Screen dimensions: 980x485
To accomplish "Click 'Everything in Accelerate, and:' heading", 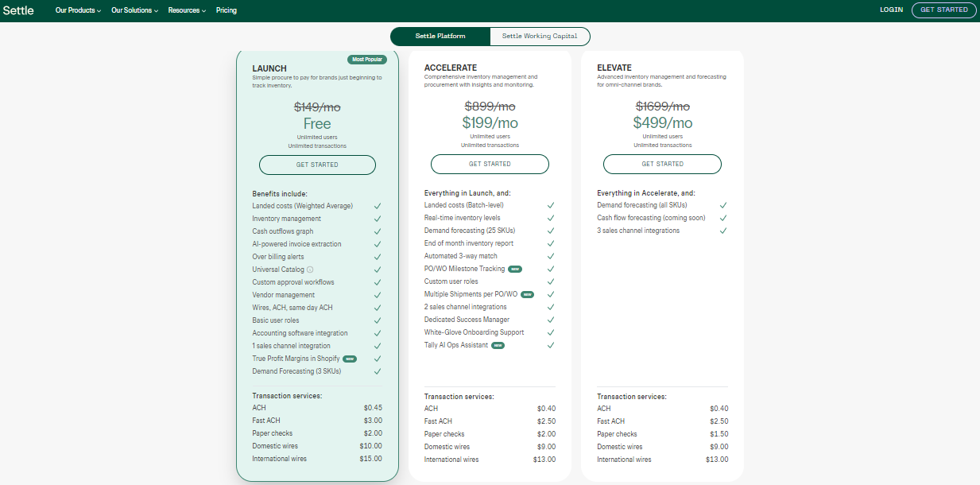I will pos(646,193).
